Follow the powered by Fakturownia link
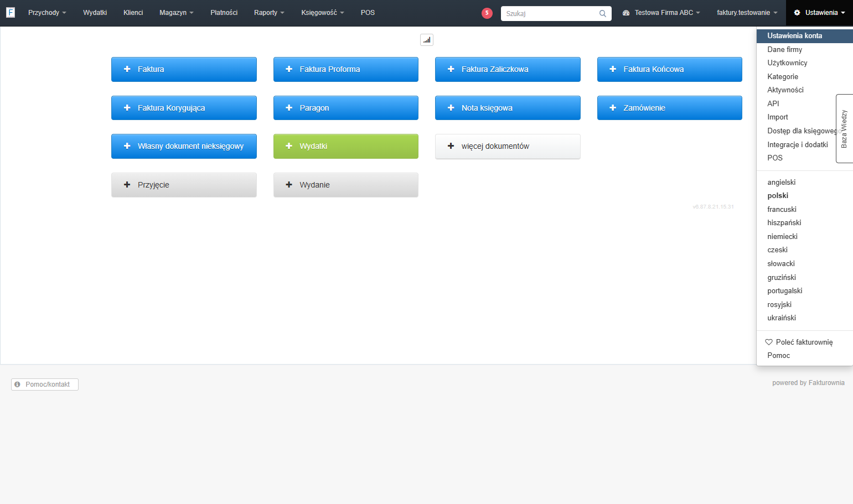The height and width of the screenshot is (504, 853). tap(808, 383)
